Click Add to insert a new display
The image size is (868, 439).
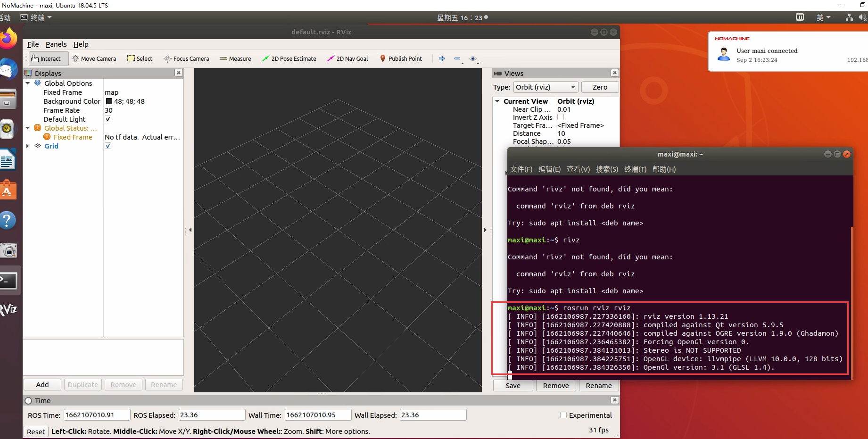pos(42,384)
